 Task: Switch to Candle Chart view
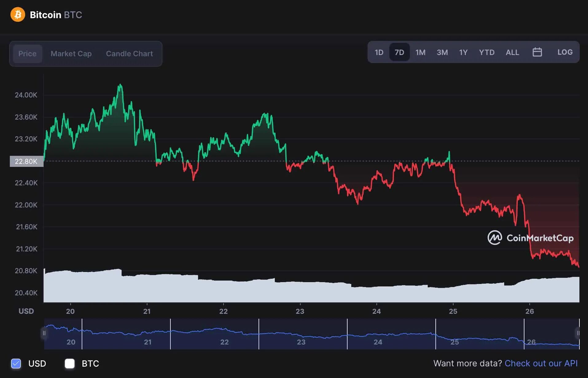click(x=129, y=53)
